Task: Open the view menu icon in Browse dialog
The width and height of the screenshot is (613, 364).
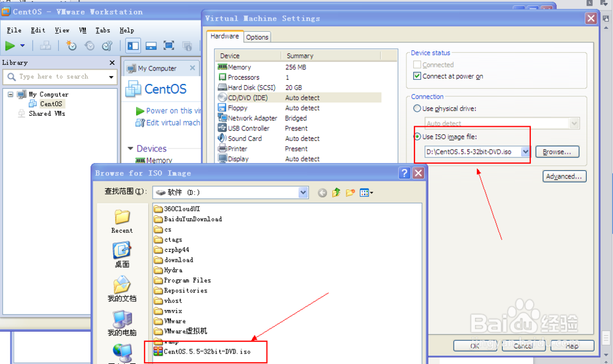Action: (x=367, y=192)
